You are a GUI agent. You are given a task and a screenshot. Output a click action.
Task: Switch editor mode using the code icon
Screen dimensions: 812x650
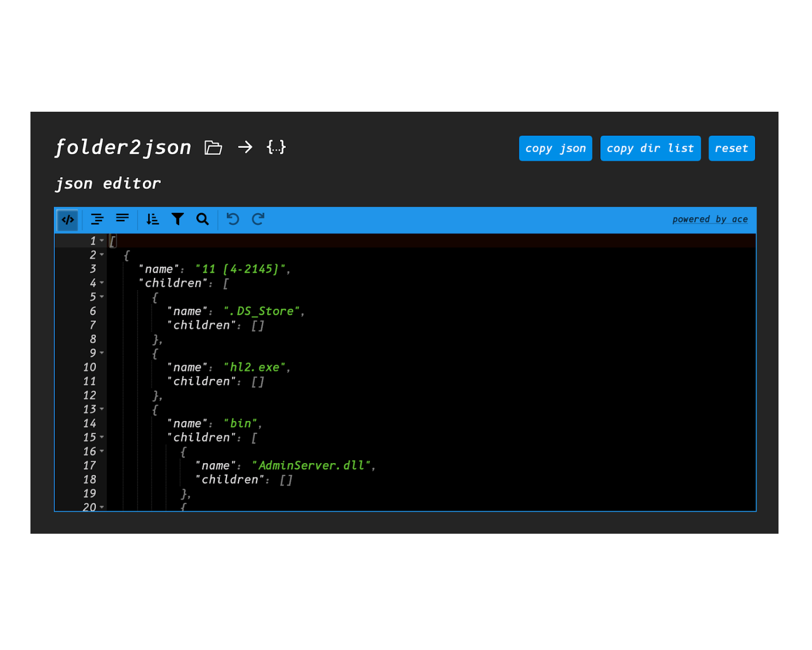click(x=67, y=220)
